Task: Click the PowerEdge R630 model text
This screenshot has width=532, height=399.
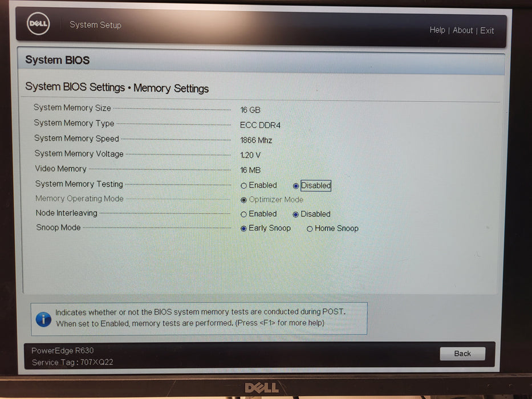Action: point(62,351)
